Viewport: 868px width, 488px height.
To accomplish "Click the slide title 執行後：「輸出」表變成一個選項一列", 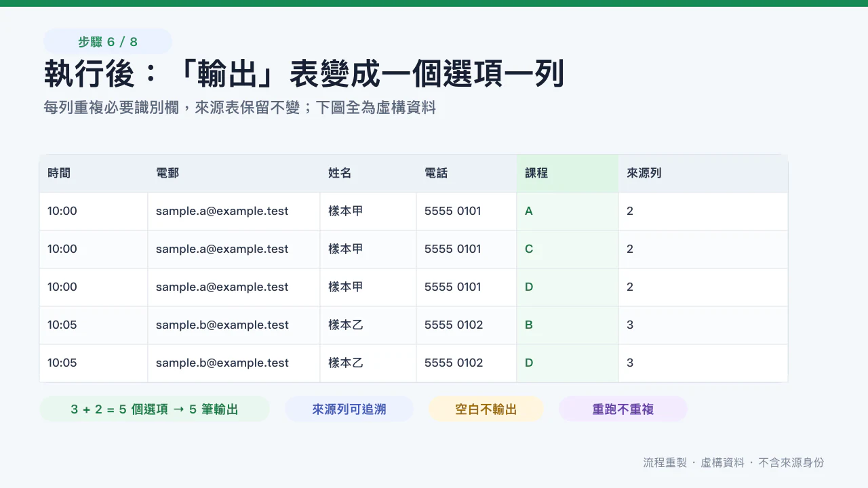I will (x=304, y=75).
